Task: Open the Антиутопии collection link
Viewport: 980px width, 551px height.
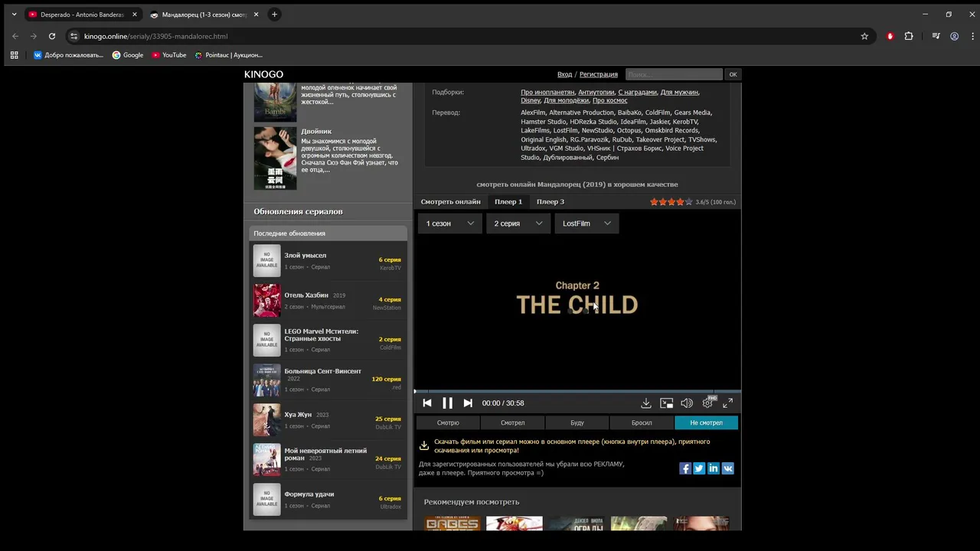Action: point(596,92)
